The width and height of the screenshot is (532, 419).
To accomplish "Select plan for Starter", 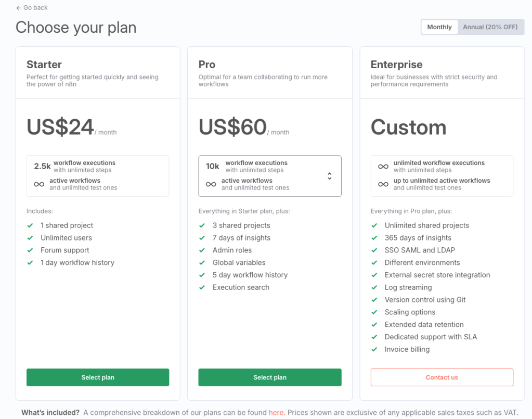I will click(98, 377).
